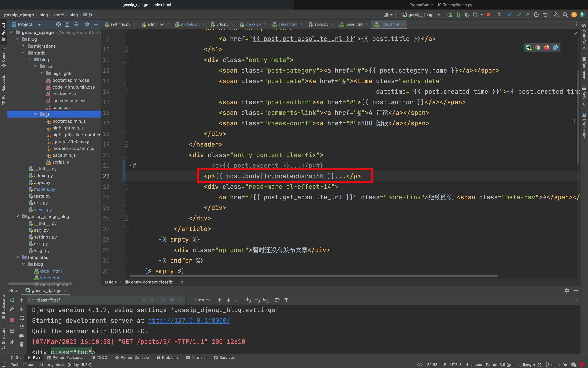Open Search Everywhere magnifier
588x368 pixels.
tap(565, 15)
